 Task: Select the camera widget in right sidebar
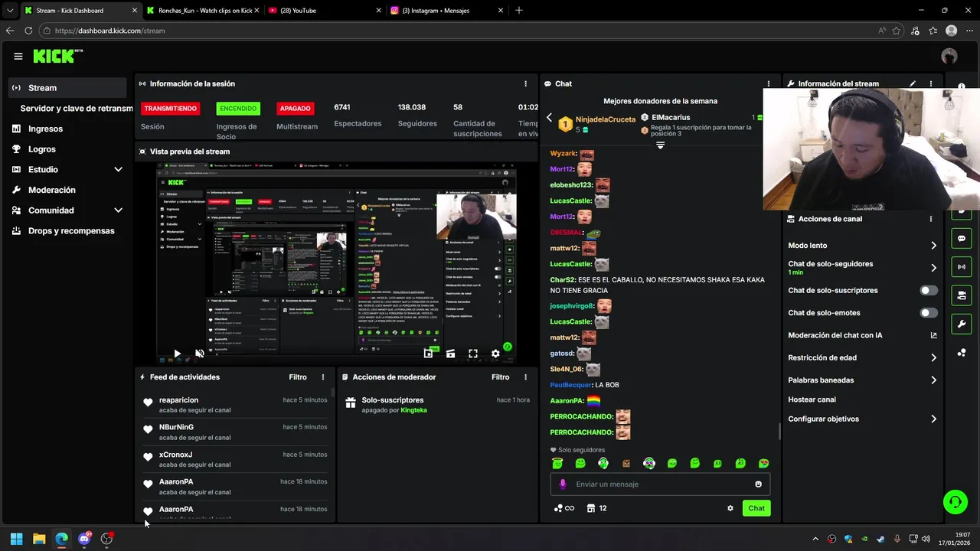962,295
